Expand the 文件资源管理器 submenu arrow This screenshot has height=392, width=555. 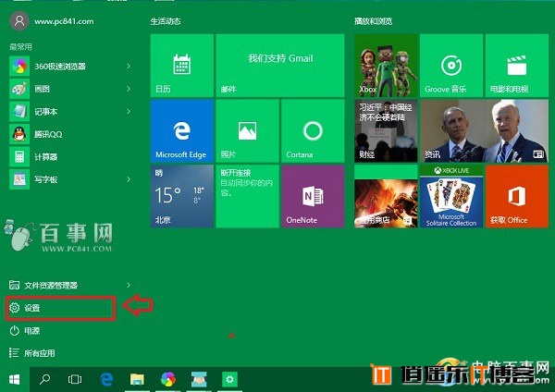tap(129, 285)
